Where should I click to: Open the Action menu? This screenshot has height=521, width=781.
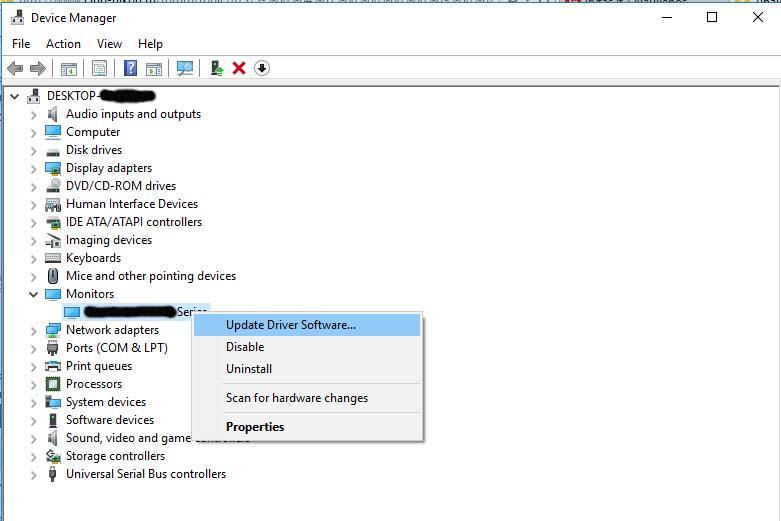point(63,44)
